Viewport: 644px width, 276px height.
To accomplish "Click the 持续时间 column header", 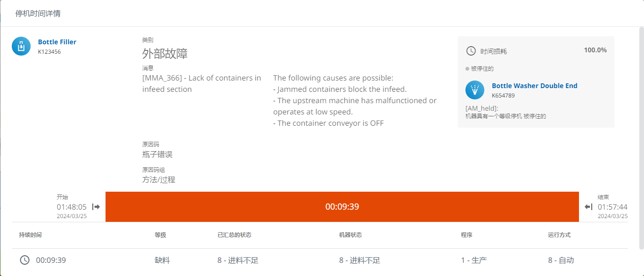I will pos(31,235).
